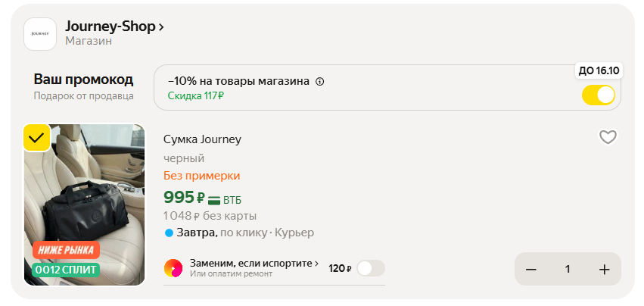Click the VTB card icon near price
Image resolution: width=644 pixels, height=306 pixels.
click(214, 200)
